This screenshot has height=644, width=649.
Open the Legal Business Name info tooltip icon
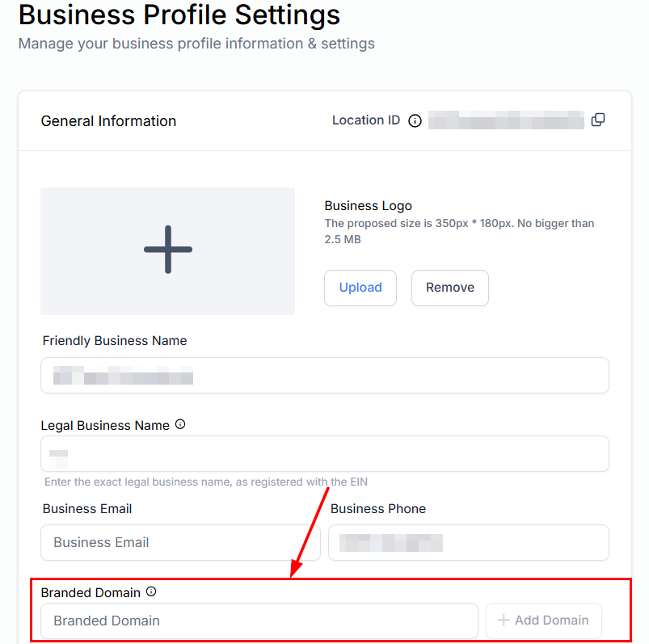click(x=180, y=424)
